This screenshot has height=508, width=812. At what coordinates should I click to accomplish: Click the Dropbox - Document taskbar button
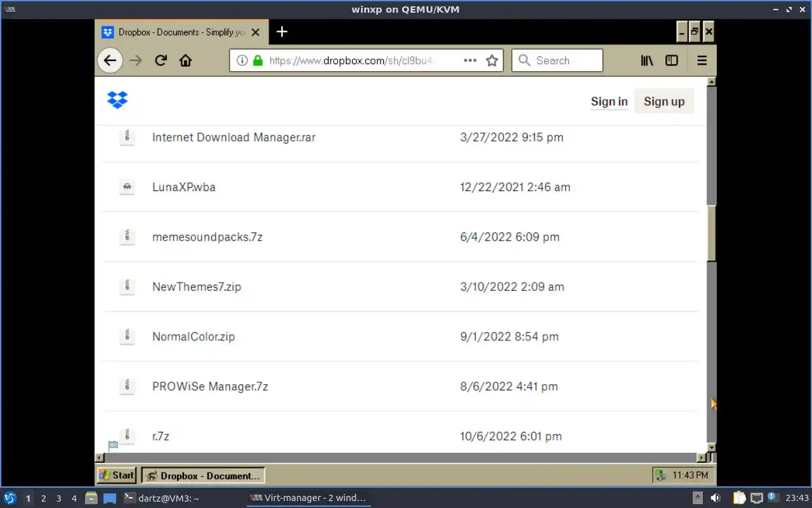click(x=203, y=476)
